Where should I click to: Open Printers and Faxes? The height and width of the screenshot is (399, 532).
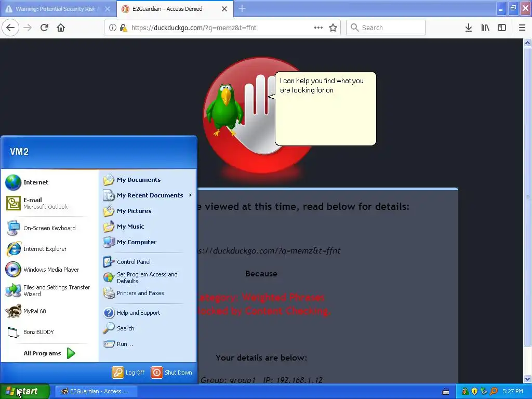point(148,293)
